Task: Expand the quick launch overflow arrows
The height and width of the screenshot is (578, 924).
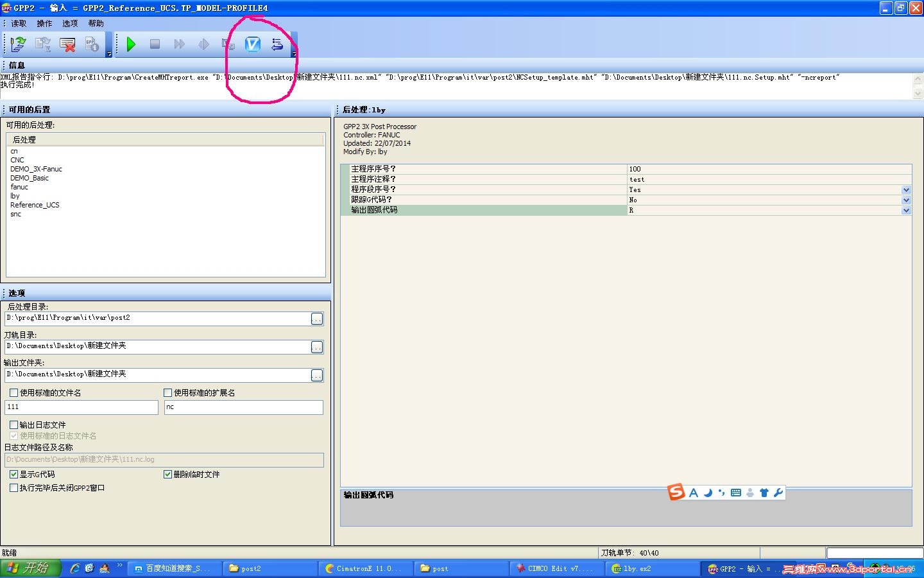Action: (119, 566)
